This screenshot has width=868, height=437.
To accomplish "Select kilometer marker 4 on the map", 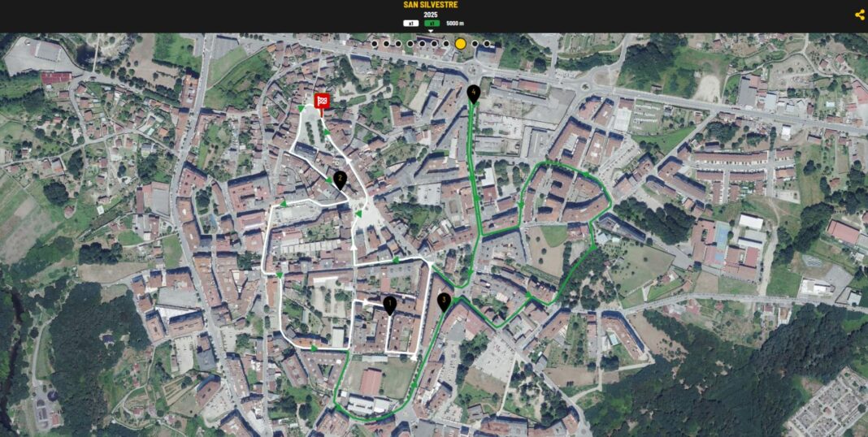I will (474, 94).
